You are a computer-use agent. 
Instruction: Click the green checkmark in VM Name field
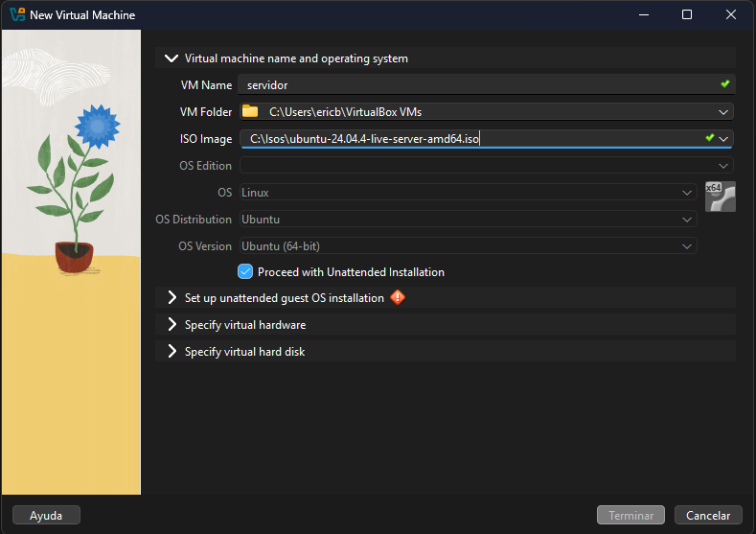click(x=724, y=84)
